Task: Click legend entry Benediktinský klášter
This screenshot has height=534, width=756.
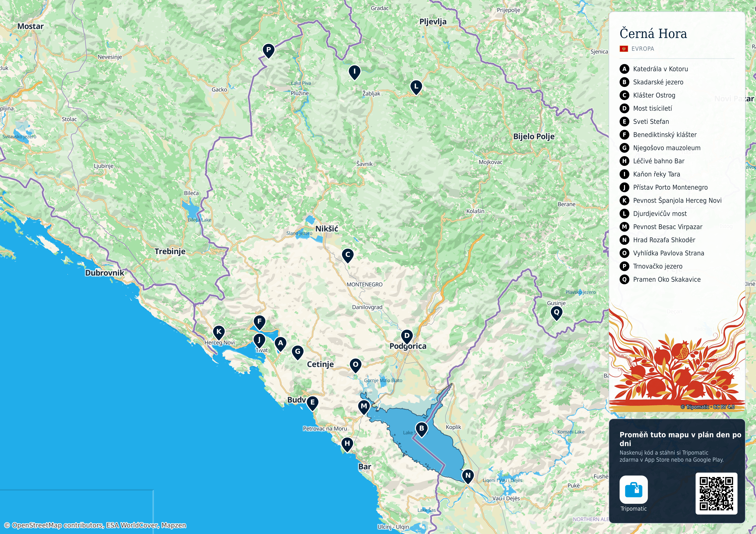Action: pos(665,135)
